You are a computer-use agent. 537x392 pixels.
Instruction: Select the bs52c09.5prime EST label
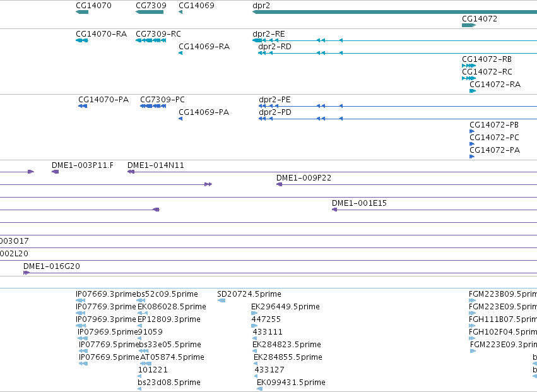167,294
